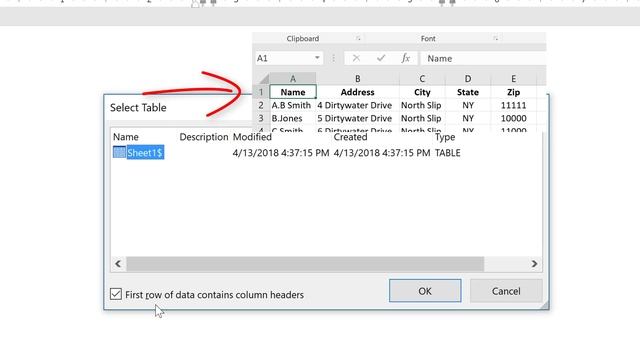Image resolution: width=640 pixels, height=360 pixels.
Task: Click the 10000 zip cell
Action: 513,118
